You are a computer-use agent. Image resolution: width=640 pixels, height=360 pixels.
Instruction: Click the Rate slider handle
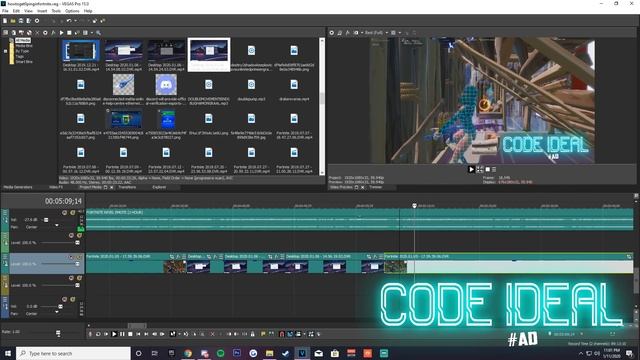pyautogui.click(x=58, y=333)
